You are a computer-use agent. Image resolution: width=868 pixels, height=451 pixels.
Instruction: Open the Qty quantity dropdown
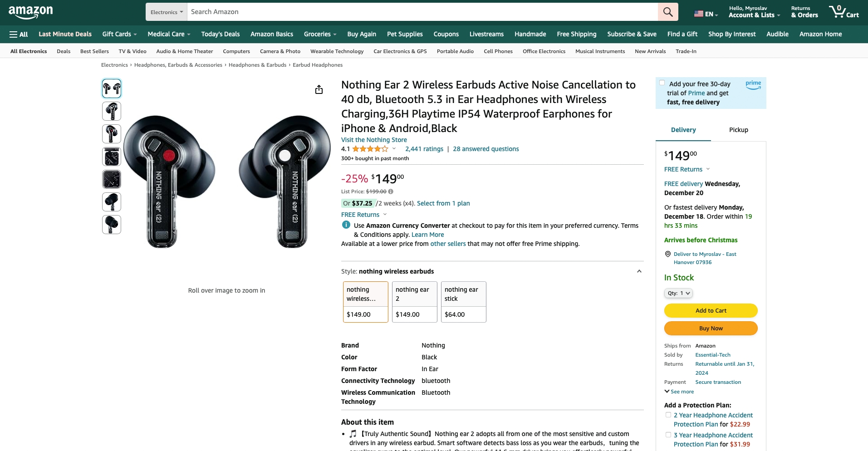[678, 293]
